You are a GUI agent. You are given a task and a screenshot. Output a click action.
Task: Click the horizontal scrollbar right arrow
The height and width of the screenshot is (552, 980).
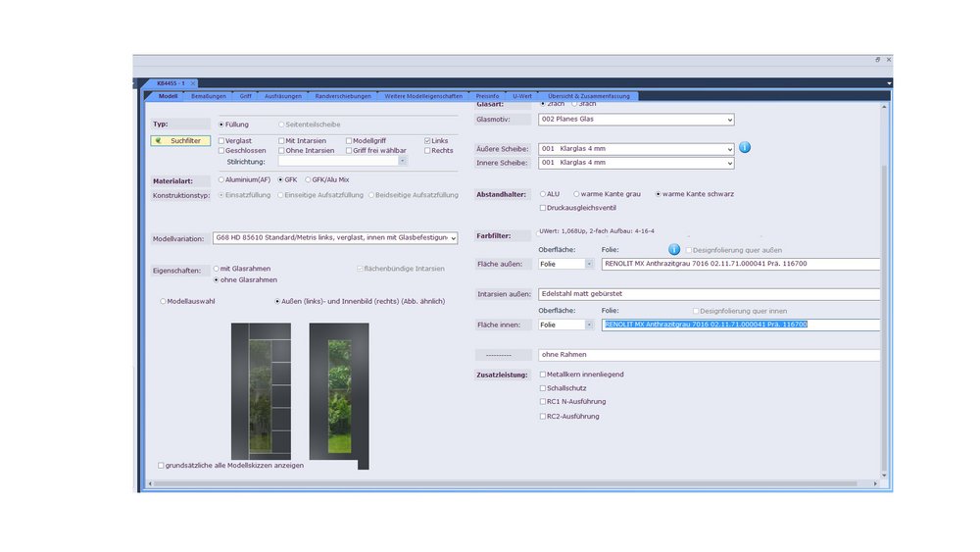point(875,484)
